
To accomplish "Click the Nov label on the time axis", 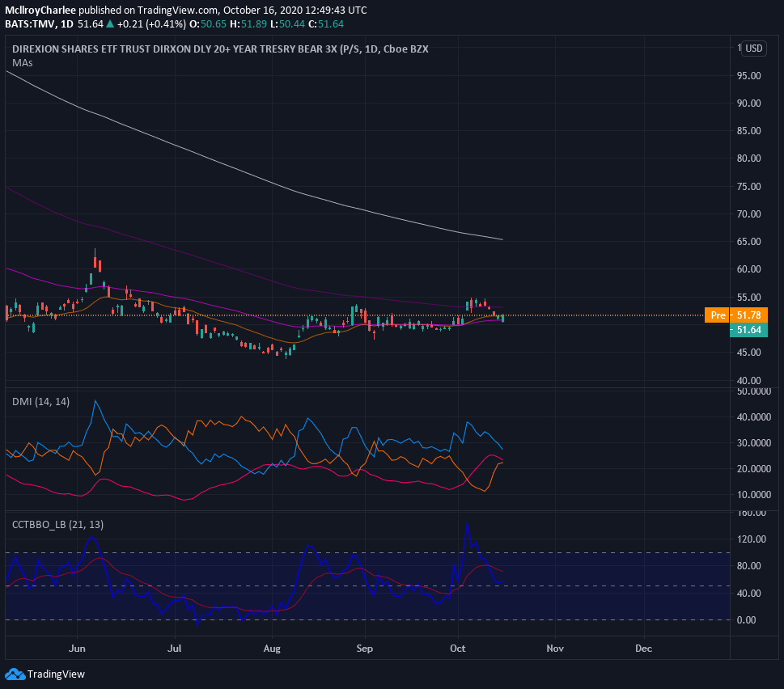I will pos(555,649).
